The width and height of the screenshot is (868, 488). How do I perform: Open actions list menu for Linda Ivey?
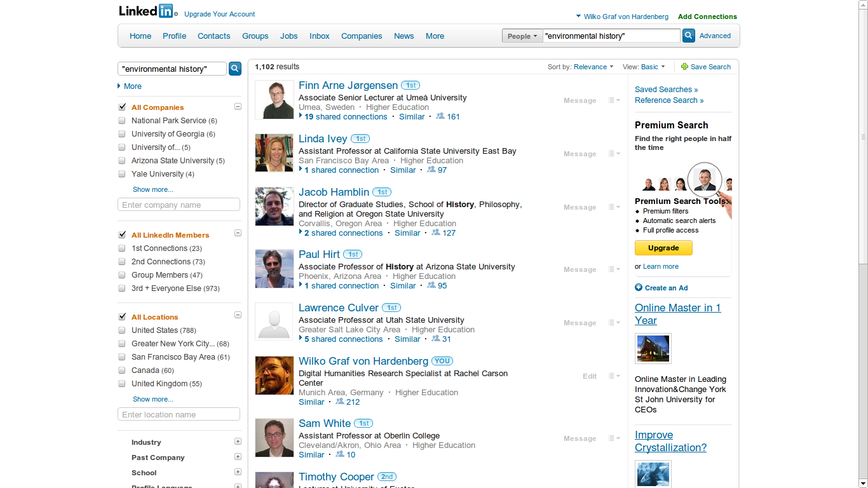click(x=614, y=154)
